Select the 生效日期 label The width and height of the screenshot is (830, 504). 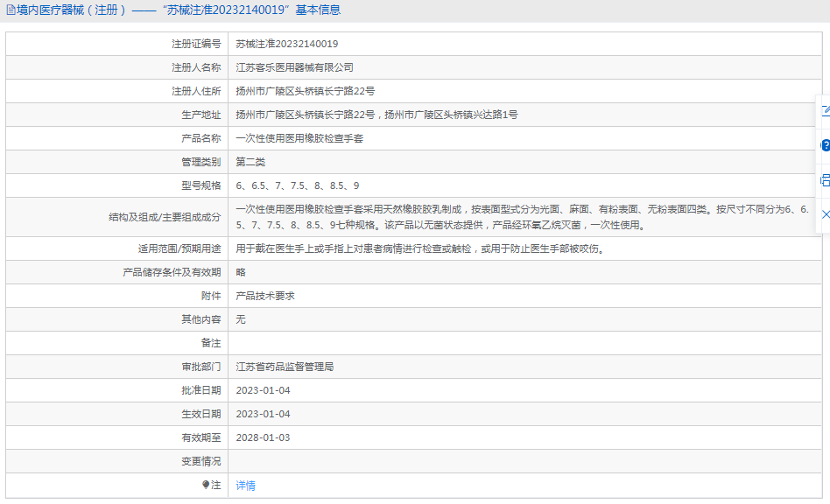[201, 414]
